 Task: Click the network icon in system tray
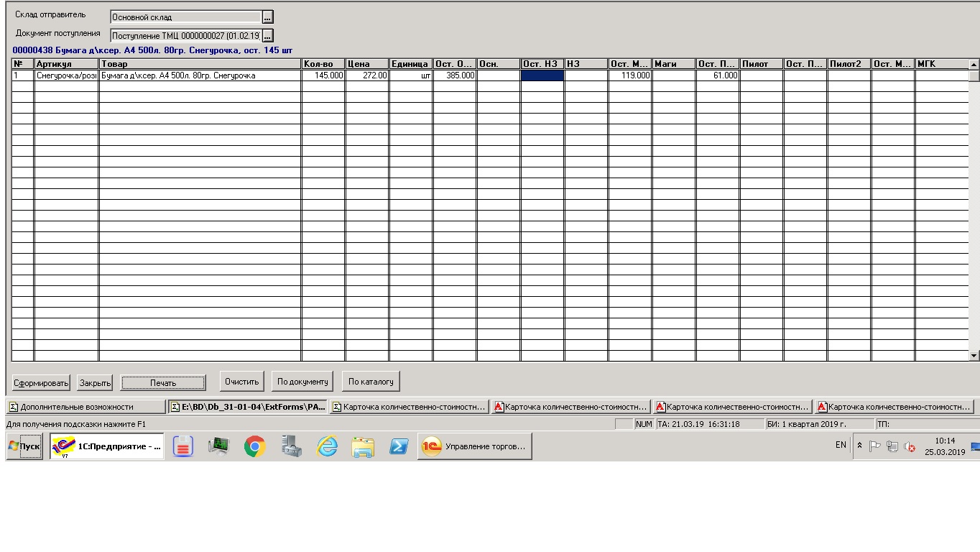point(892,446)
